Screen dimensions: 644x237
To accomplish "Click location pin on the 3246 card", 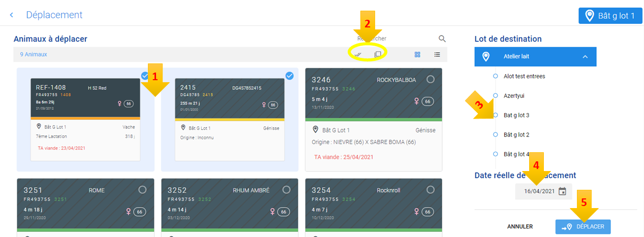I will (316, 130).
